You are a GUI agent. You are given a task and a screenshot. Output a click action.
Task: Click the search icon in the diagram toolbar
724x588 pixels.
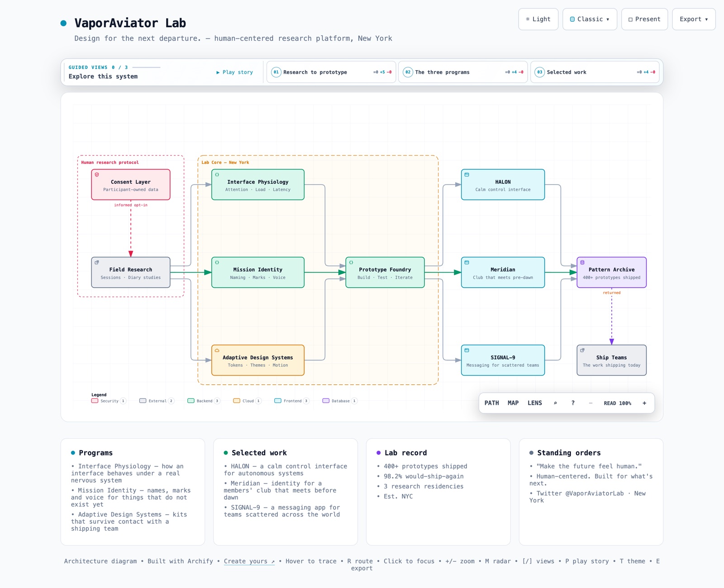pyautogui.click(x=555, y=403)
